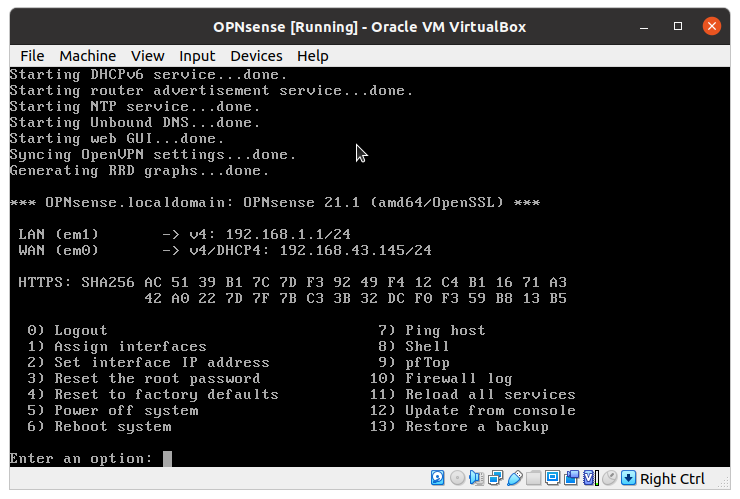
Task: Open the USB devices status icon
Action: 514,478
